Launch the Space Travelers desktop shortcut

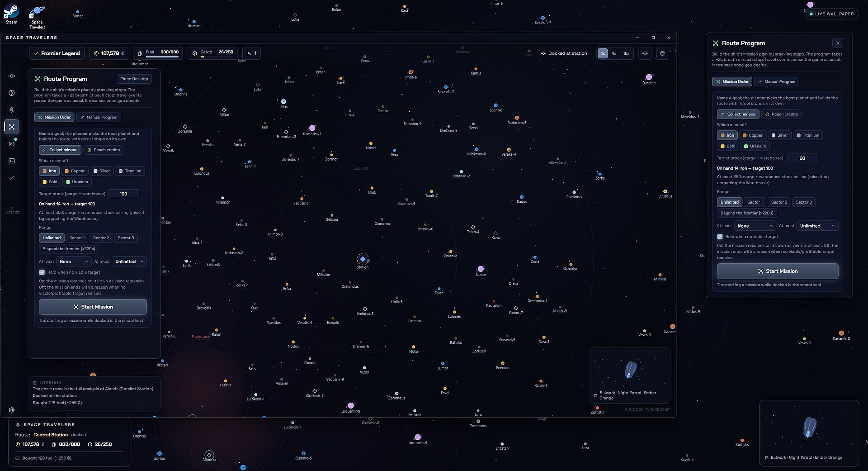click(x=37, y=17)
